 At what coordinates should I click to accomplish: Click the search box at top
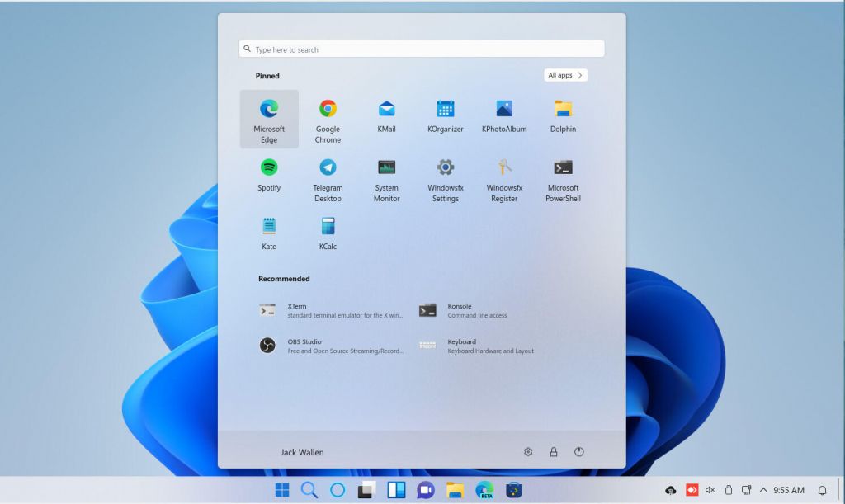click(x=421, y=48)
